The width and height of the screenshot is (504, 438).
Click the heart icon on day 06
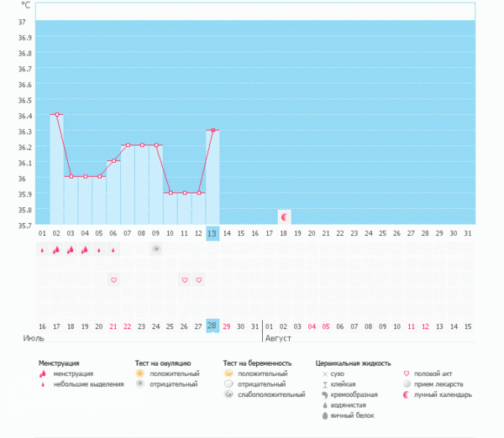click(x=113, y=279)
